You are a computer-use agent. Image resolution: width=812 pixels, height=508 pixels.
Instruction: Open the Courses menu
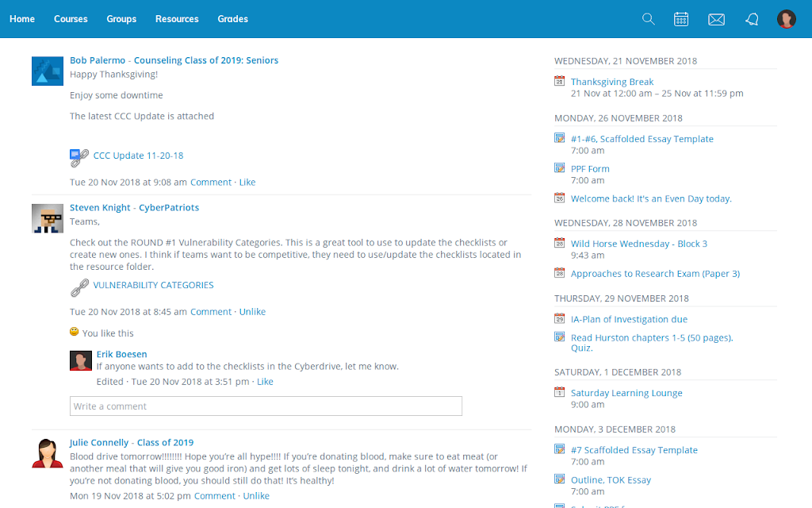(x=71, y=19)
